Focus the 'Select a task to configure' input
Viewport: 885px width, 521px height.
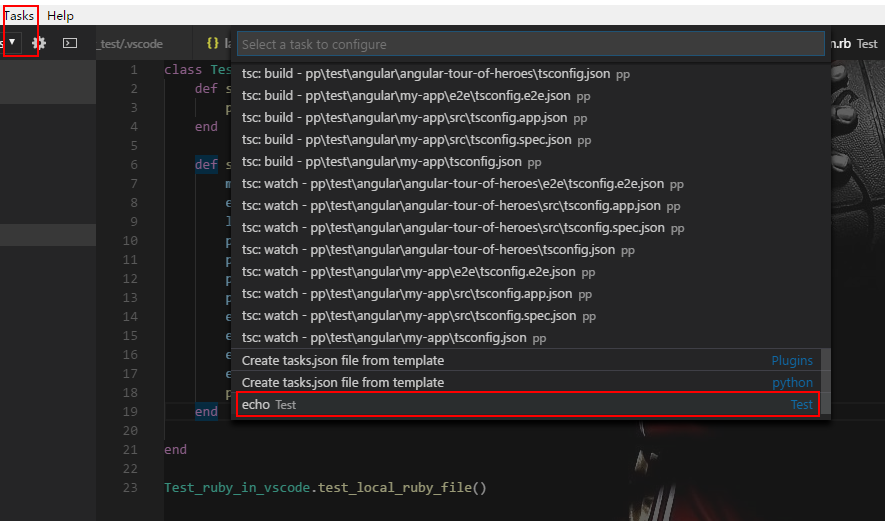(x=531, y=44)
